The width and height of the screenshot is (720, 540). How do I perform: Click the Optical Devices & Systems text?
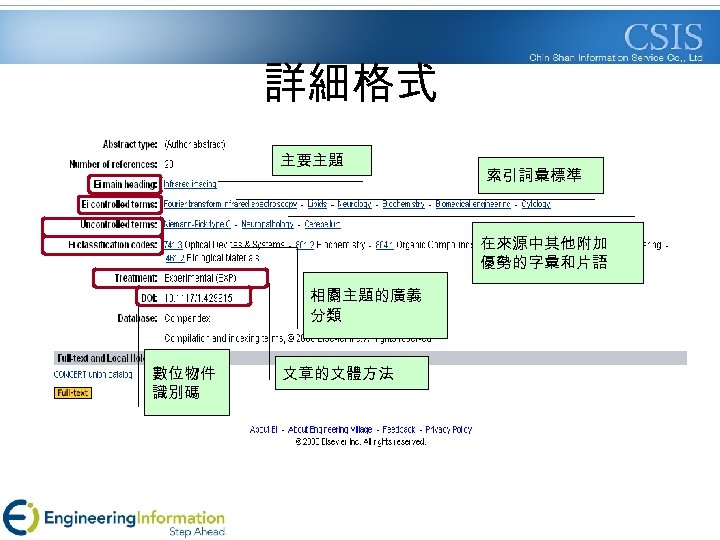pos(234,245)
